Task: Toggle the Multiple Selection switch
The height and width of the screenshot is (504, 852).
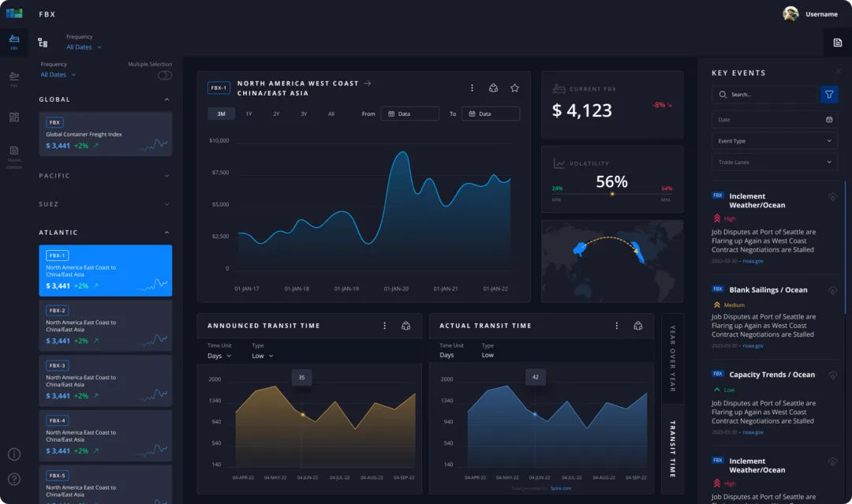Action: (x=165, y=76)
